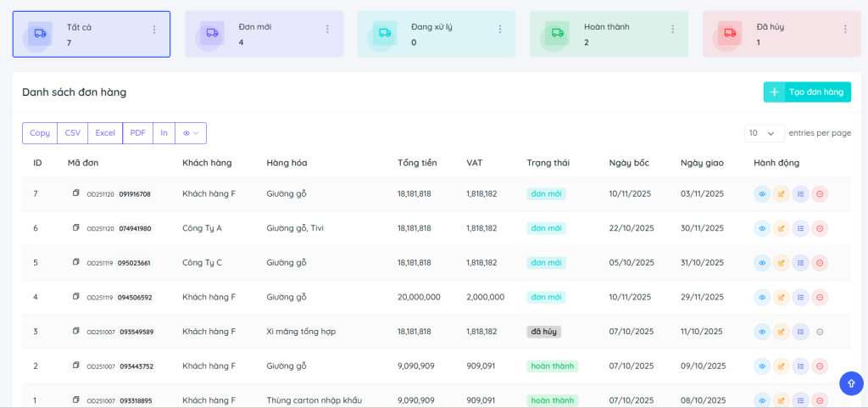Open the list details icon for order 5
This screenshot has width=868, height=408.
coord(800,263)
